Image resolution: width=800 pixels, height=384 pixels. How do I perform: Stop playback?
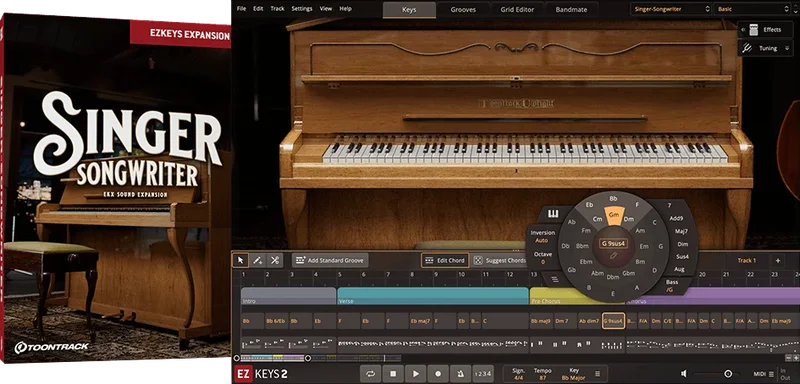coord(393,374)
